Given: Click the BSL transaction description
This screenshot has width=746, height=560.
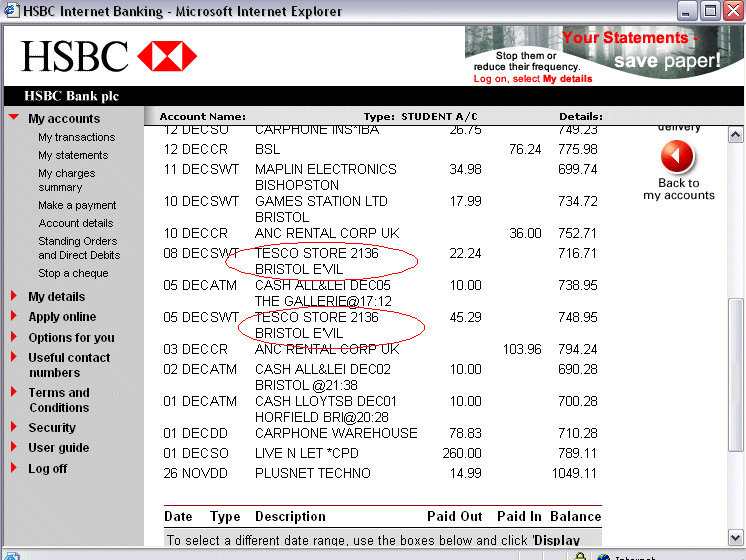Looking at the screenshot, I should [267, 149].
